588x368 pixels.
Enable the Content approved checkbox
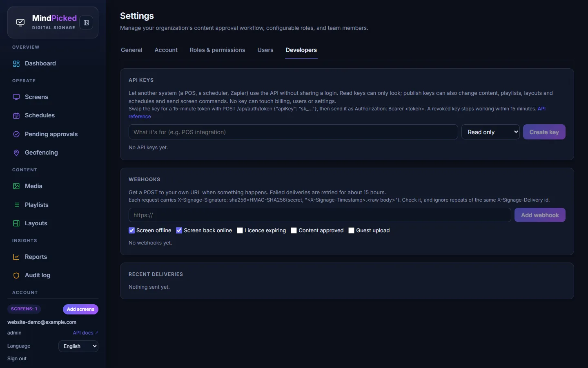point(294,230)
